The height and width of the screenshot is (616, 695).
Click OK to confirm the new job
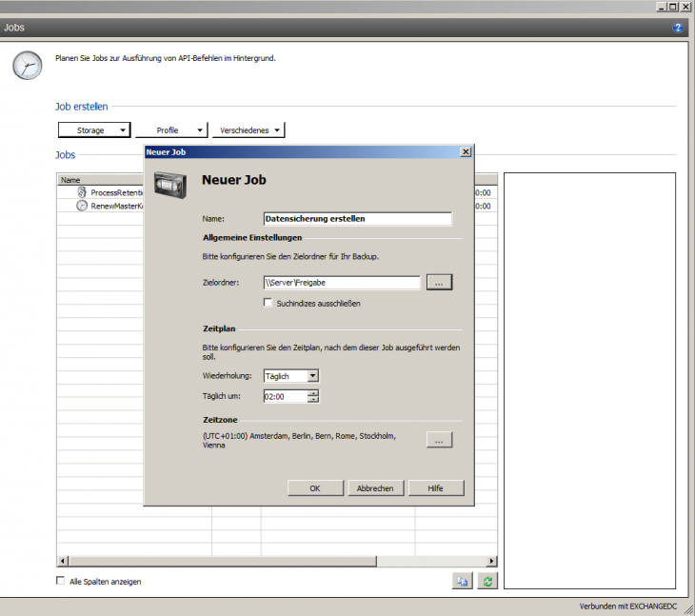point(314,488)
